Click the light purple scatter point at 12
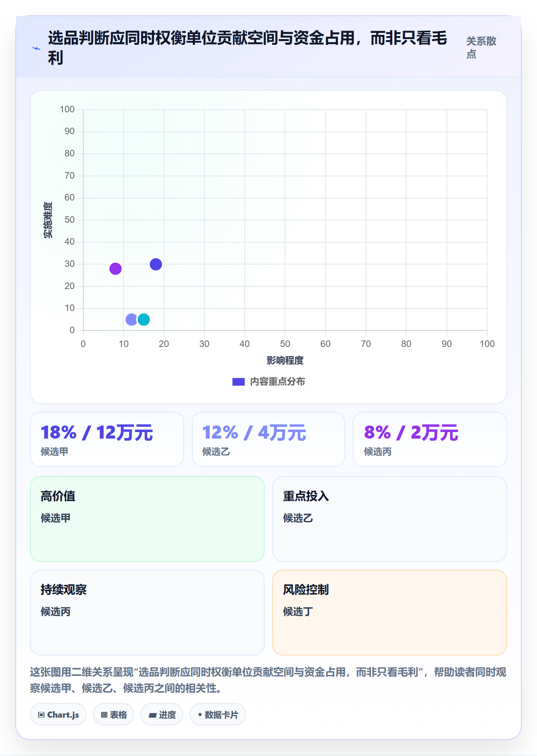The width and height of the screenshot is (537, 756). [132, 319]
